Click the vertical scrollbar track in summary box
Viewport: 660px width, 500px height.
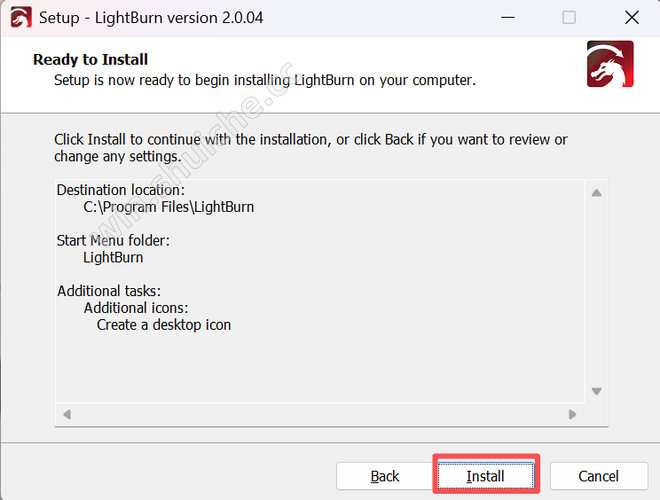coord(596,290)
